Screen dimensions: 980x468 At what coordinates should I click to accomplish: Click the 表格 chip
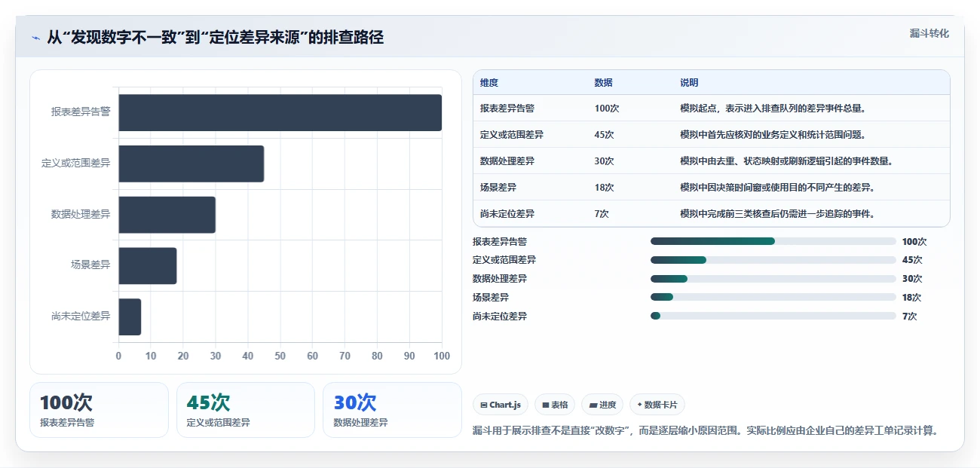555,405
